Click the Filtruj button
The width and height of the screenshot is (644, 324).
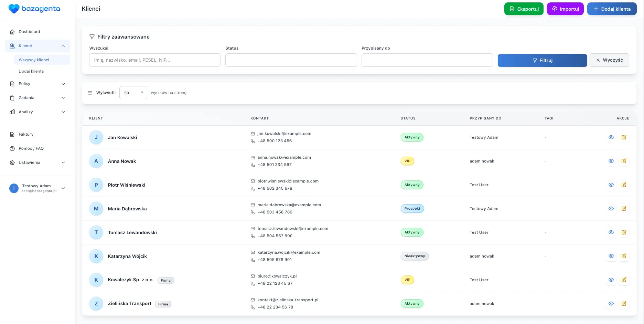click(x=542, y=60)
